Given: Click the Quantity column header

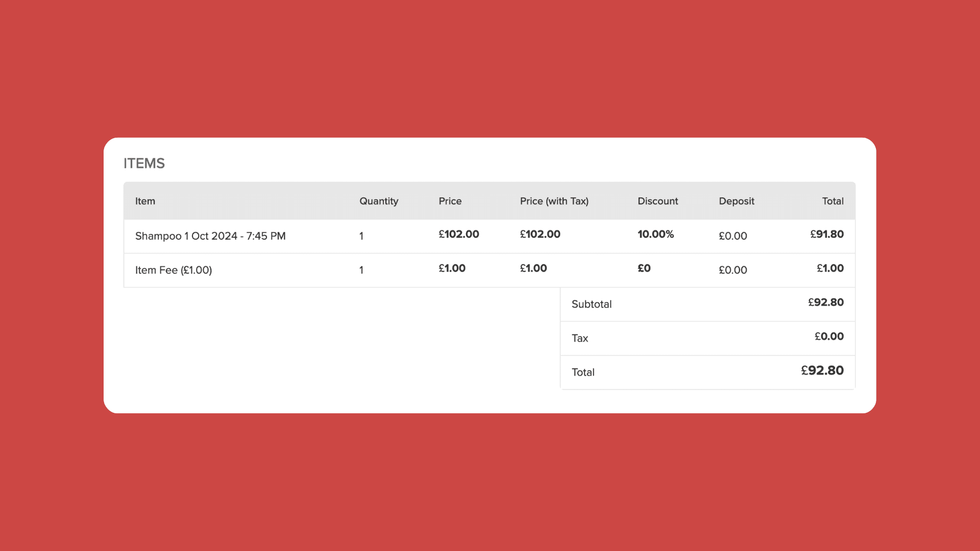Looking at the screenshot, I should pyautogui.click(x=378, y=201).
